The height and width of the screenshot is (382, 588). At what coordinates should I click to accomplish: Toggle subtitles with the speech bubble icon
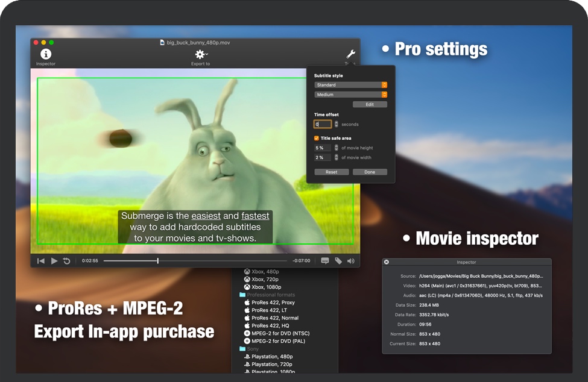324,260
